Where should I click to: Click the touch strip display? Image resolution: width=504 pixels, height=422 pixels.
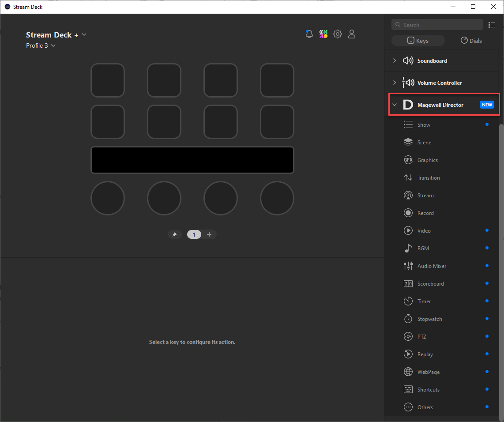(192, 160)
